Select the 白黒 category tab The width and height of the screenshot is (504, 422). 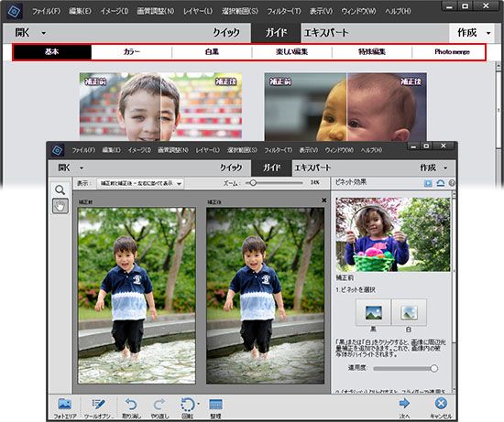click(x=212, y=52)
